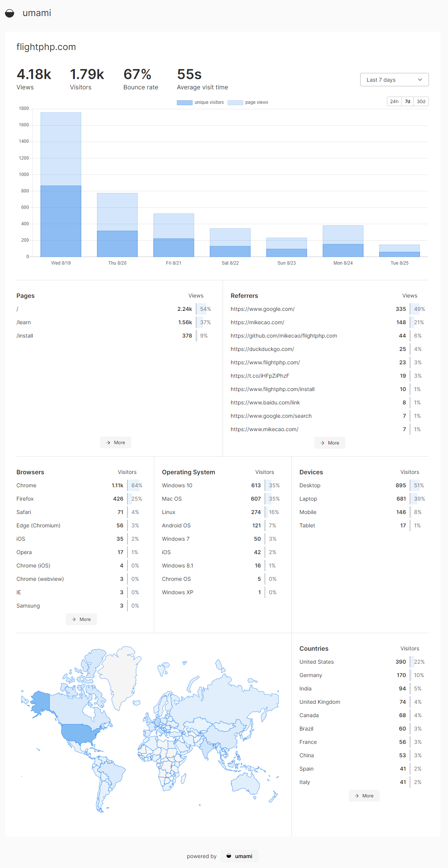Toggle unique visitors legend swatch
The image size is (448, 868).
(x=184, y=102)
